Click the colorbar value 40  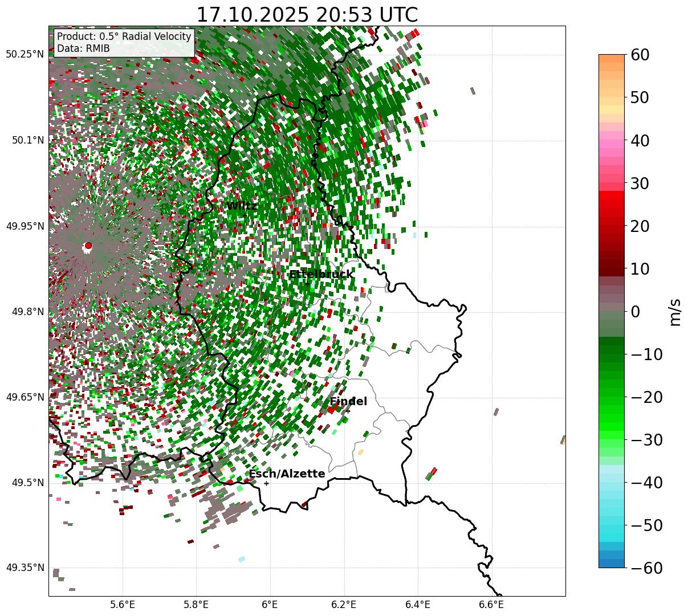(641, 140)
